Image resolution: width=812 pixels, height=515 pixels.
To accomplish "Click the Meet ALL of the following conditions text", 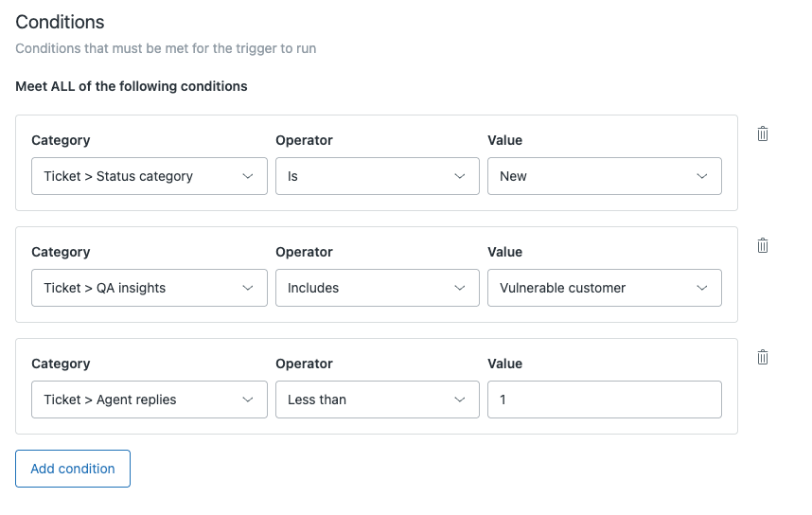I will coord(132,86).
